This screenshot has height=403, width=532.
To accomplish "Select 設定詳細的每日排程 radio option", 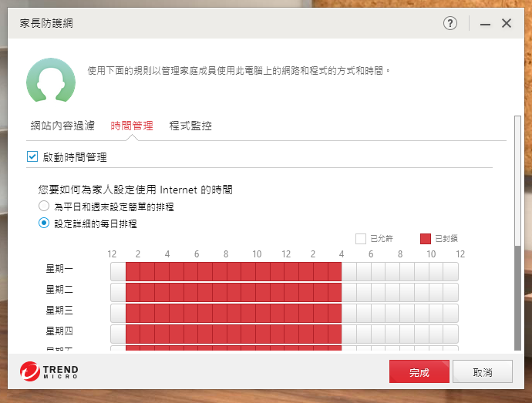I will click(x=44, y=223).
